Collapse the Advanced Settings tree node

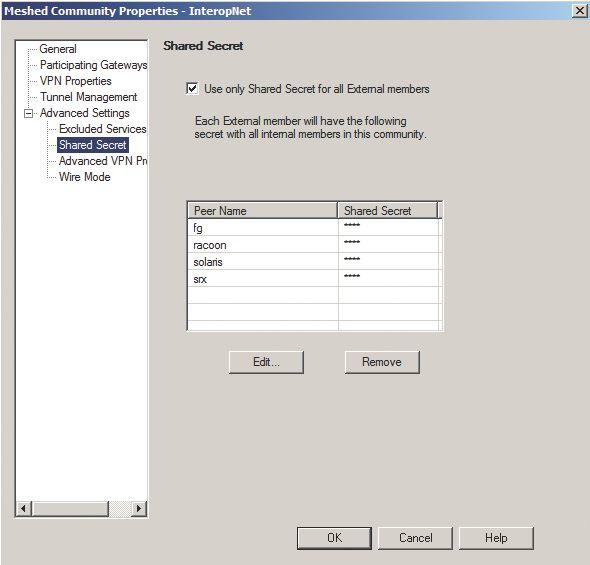[x=28, y=113]
